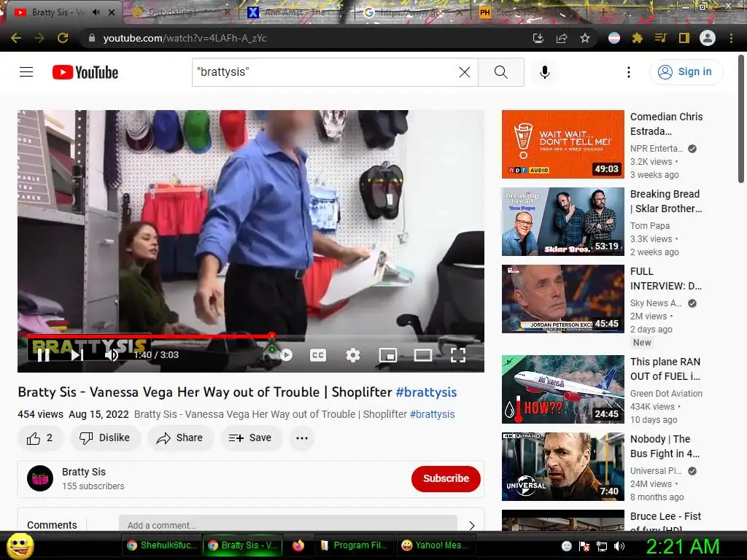This screenshot has width=747, height=560.
Task: Mute the Bratty Sis tab audio
Action: 96,12
